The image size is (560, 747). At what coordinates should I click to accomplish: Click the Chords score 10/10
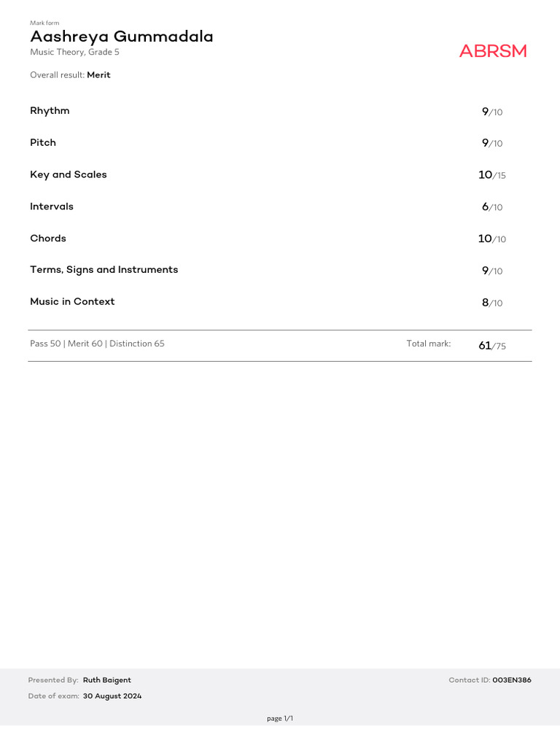tap(491, 239)
